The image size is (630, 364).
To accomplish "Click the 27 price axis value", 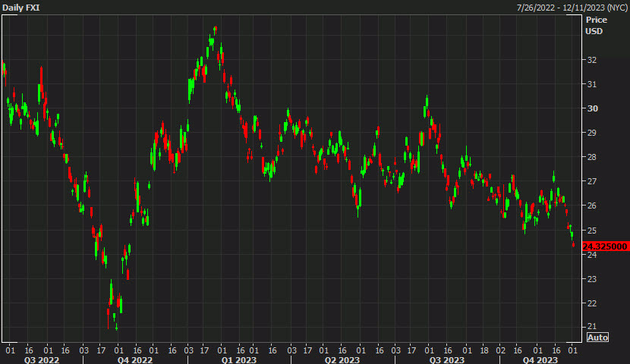I will coord(592,181).
